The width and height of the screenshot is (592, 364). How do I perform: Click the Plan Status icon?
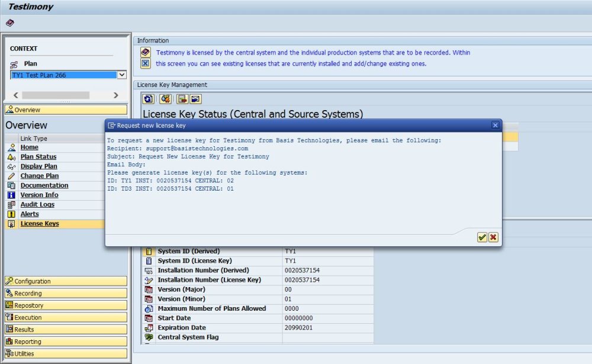pyautogui.click(x=12, y=157)
